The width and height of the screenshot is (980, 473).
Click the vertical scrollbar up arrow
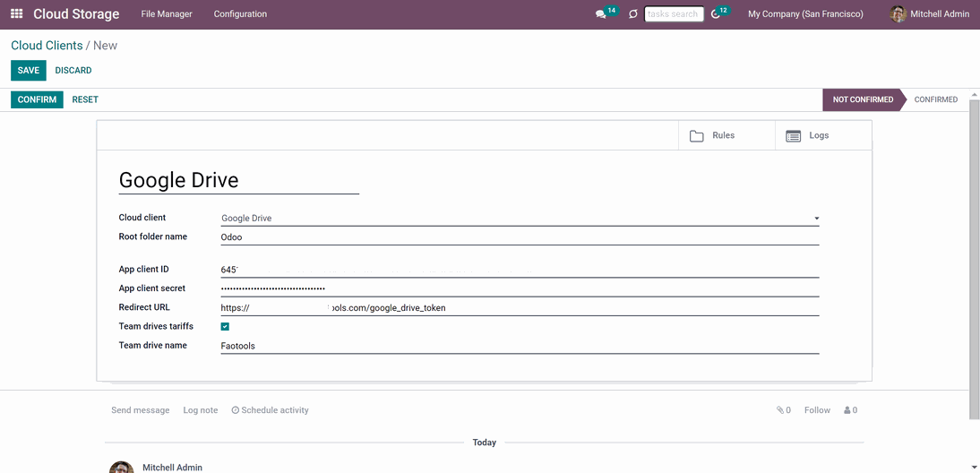(975, 94)
